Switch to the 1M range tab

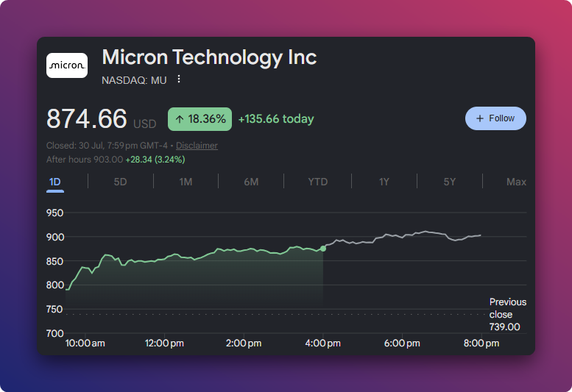(x=186, y=182)
